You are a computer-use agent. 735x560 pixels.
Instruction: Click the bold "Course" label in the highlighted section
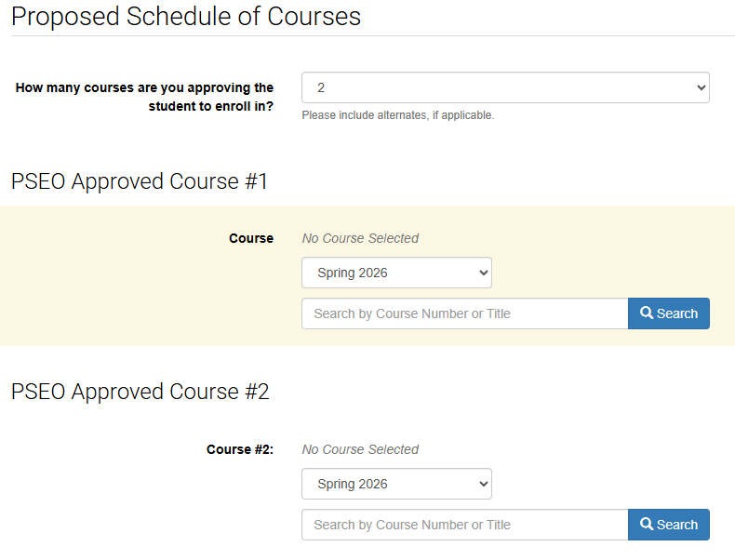(251, 238)
